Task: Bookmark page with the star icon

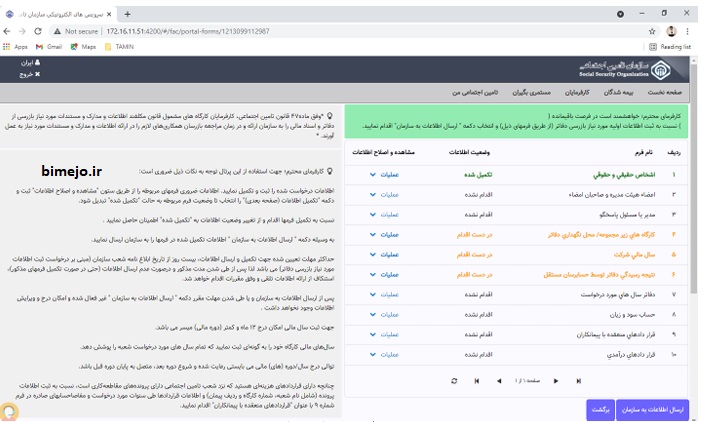Action: coord(652,31)
